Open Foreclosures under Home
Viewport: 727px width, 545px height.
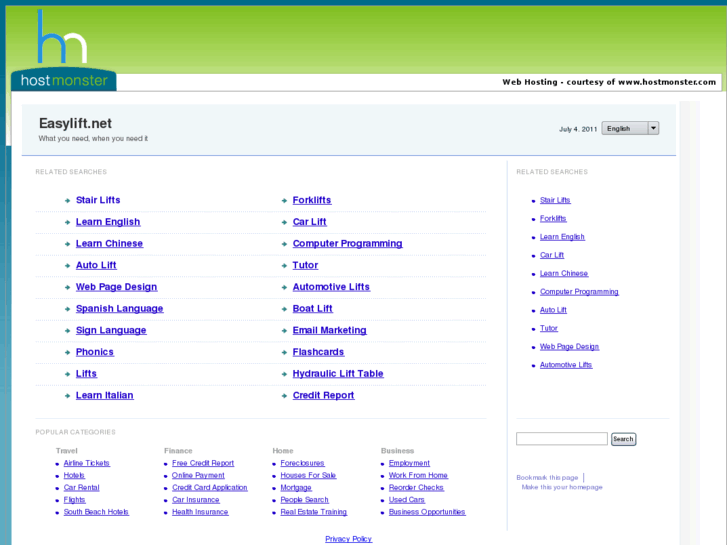tap(302, 463)
